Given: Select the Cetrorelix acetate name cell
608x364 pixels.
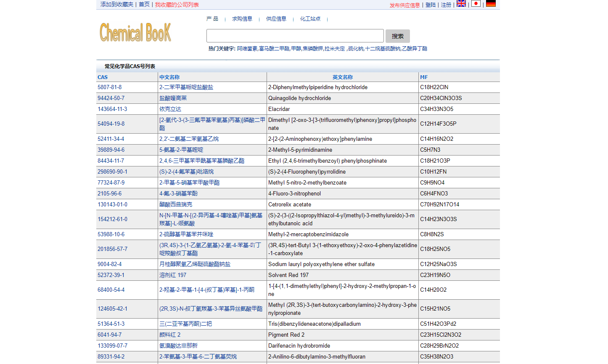Looking at the screenshot, I should (342, 205).
